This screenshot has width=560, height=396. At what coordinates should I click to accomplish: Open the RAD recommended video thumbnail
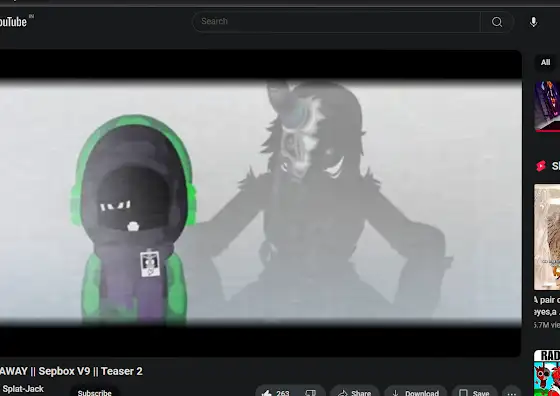coord(547,373)
